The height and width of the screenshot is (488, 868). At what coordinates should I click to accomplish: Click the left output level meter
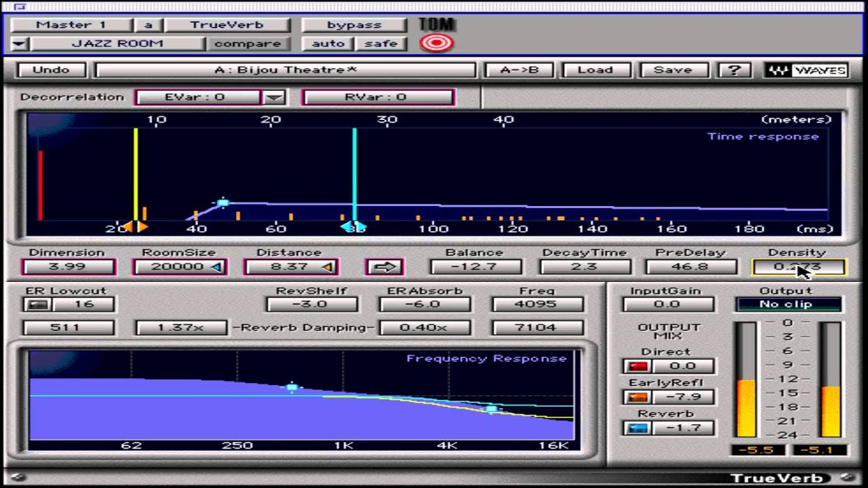746,380
